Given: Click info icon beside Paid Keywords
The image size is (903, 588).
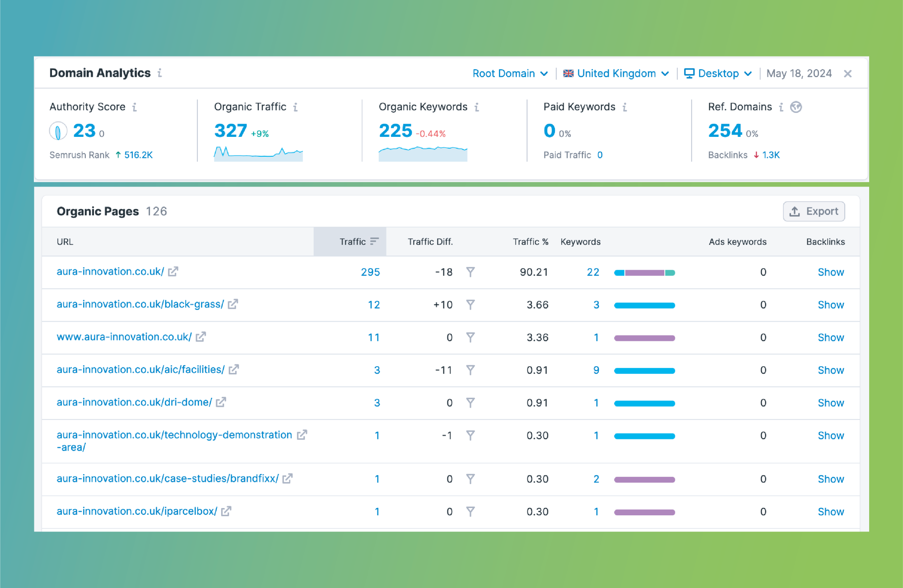Looking at the screenshot, I should [x=625, y=107].
